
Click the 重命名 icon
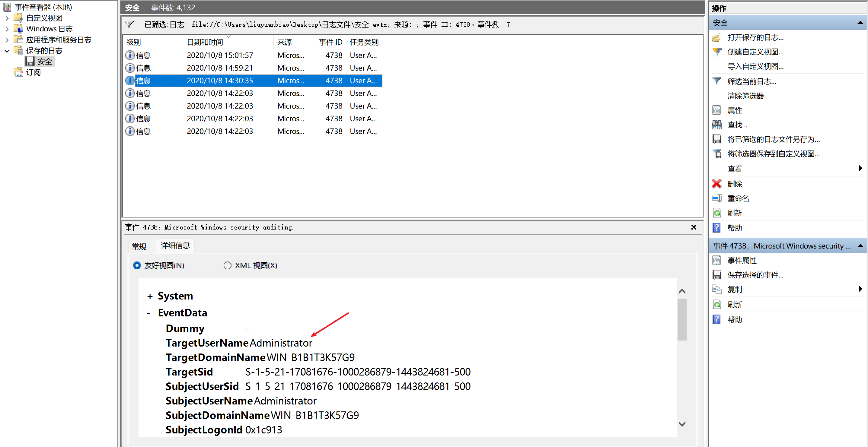(717, 198)
